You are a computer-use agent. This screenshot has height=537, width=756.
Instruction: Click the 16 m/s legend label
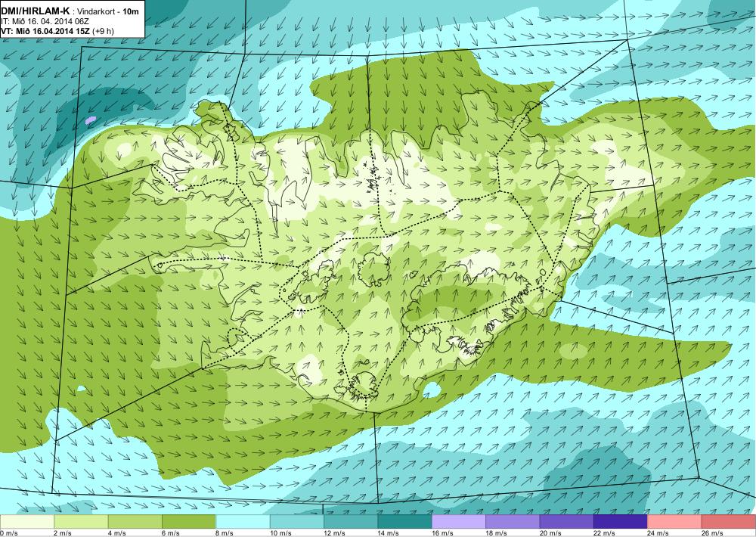point(444,532)
